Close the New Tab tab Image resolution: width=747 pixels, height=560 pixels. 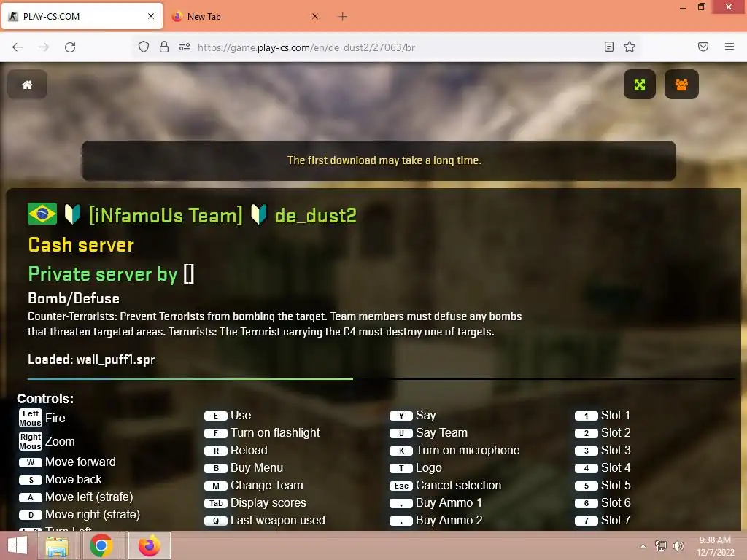(315, 16)
